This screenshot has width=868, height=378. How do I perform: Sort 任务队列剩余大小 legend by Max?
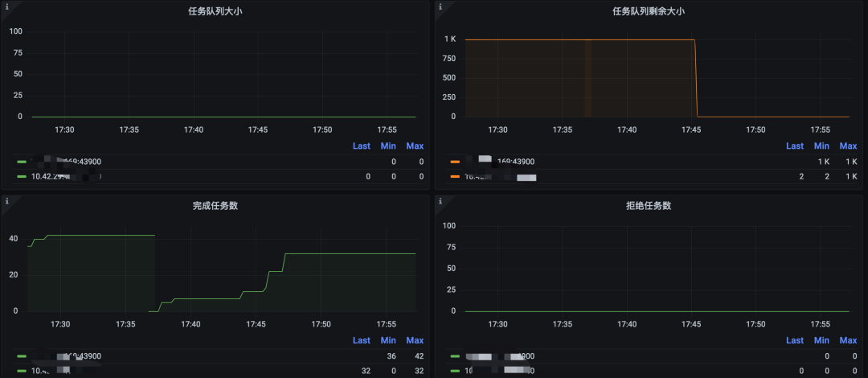(848, 146)
